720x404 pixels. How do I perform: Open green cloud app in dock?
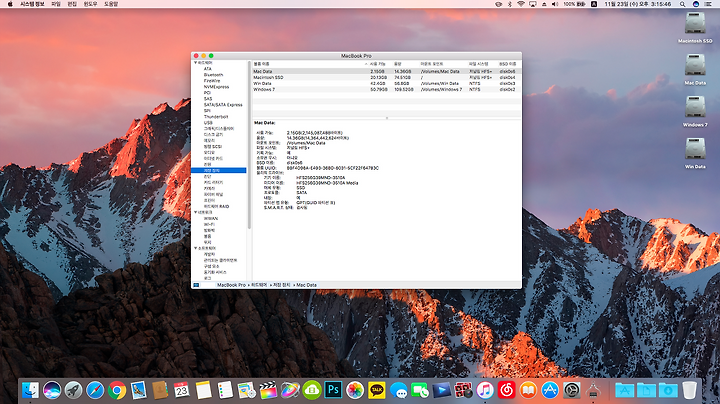[312, 390]
